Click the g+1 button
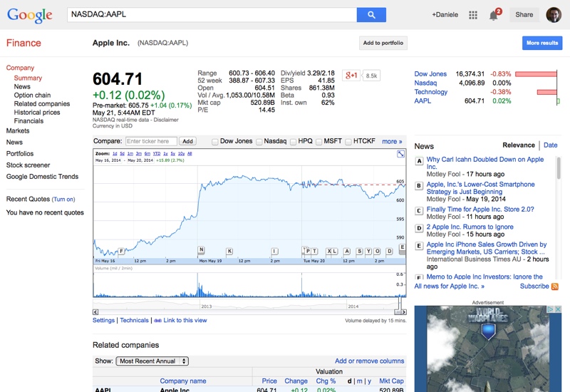Screen dimensions: 570x392 351,76
